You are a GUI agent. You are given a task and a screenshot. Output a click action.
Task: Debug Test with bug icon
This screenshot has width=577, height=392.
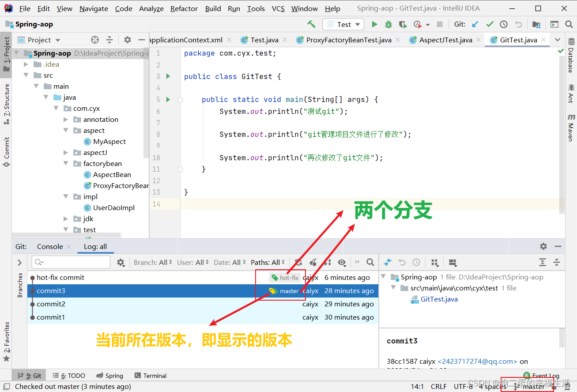click(x=388, y=24)
